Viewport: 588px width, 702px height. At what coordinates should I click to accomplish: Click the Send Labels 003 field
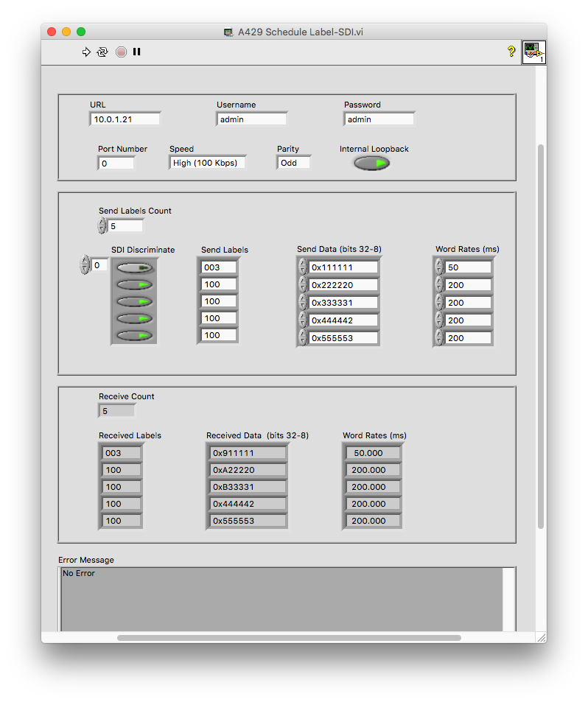point(219,267)
